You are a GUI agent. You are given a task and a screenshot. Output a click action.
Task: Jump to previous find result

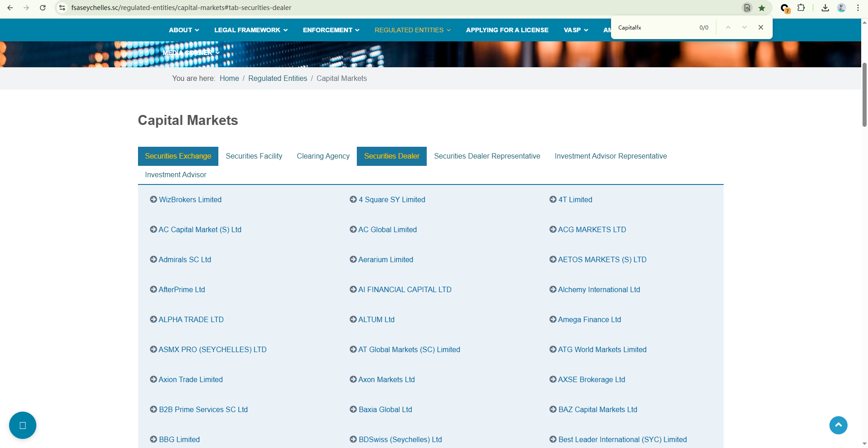728,27
